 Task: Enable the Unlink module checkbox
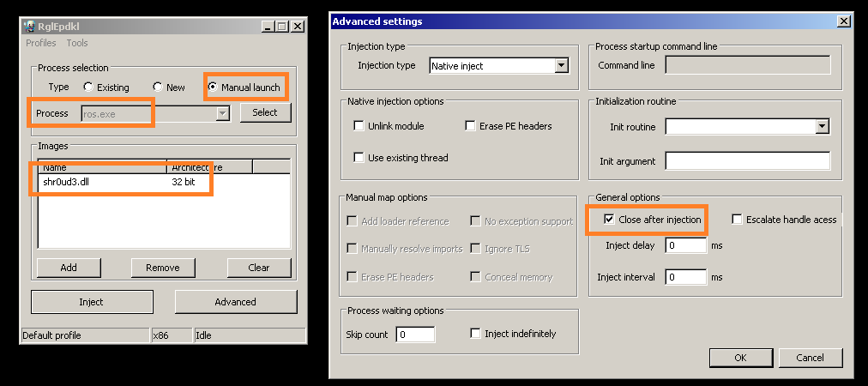[x=359, y=126]
